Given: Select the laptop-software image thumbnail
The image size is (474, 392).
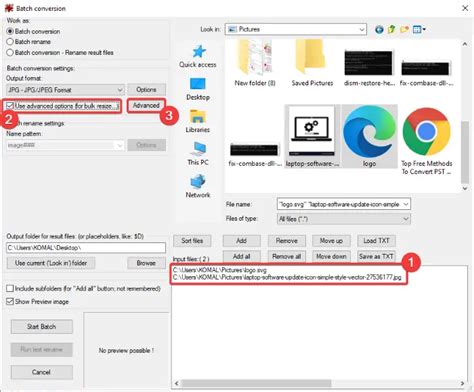Looking at the screenshot, I should coord(312,137).
